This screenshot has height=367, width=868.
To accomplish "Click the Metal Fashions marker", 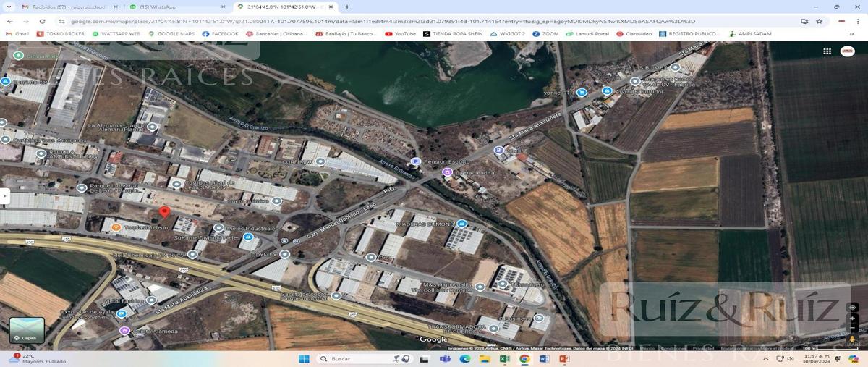I will (x=151, y=300).
